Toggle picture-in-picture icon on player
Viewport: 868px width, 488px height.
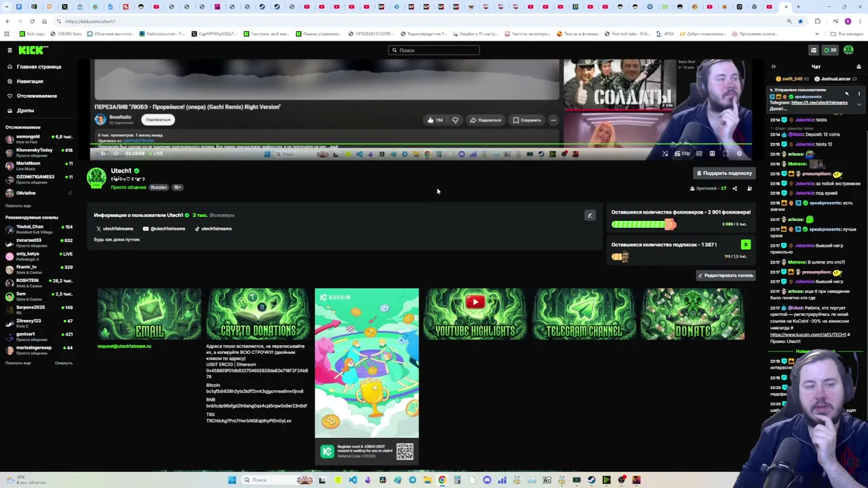(x=699, y=153)
